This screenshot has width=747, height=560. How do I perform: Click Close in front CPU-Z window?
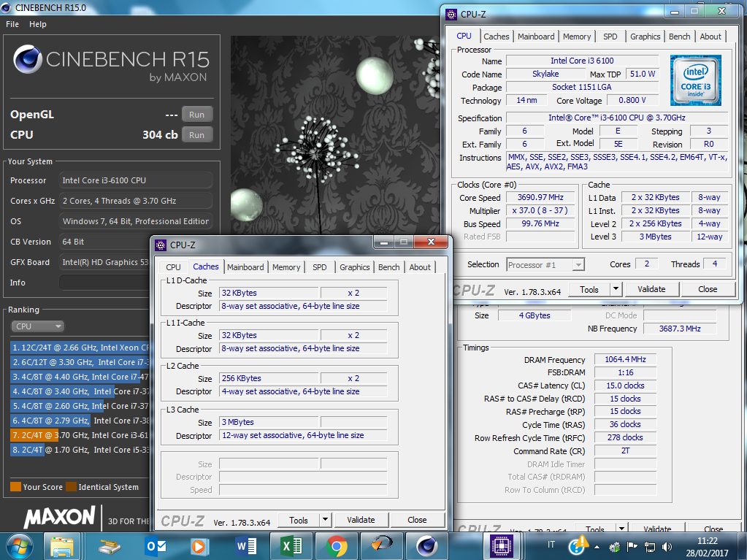tap(417, 520)
